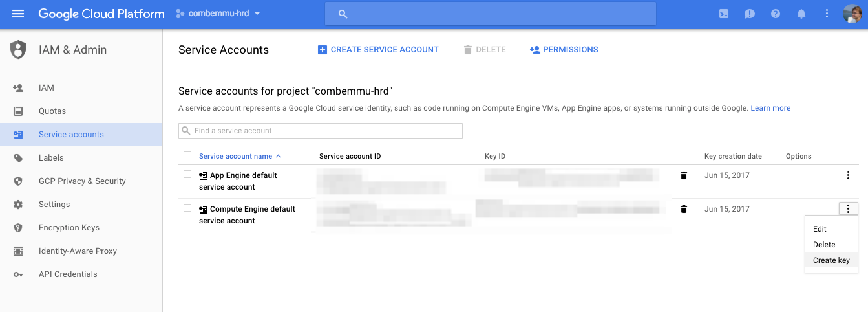The width and height of the screenshot is (868, 312).
Task: Click Compute Engine row's Jun 15, 2017 date
Action: click(727, 209)
